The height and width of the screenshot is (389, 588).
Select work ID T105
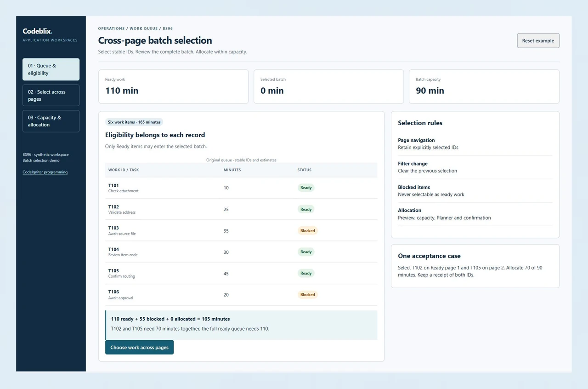113,271
